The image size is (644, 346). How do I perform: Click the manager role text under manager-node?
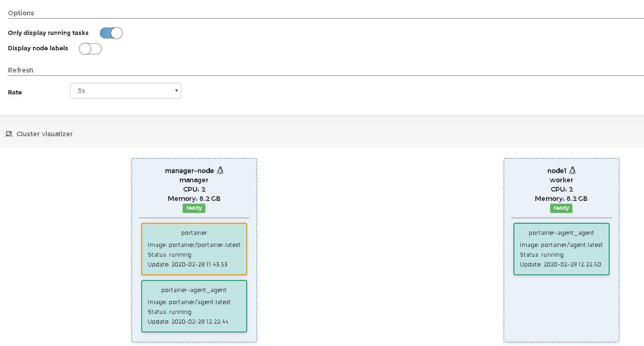[x=194, y=180]
